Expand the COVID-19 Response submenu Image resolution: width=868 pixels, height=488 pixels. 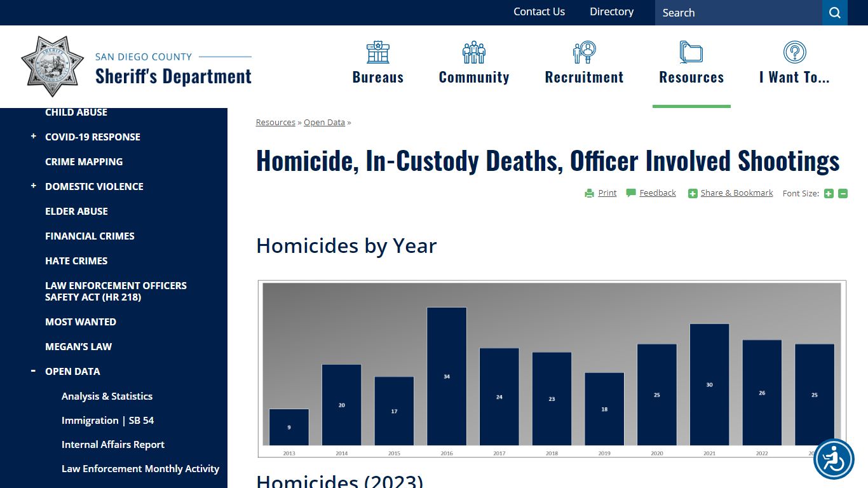click(x=33, y=136)
